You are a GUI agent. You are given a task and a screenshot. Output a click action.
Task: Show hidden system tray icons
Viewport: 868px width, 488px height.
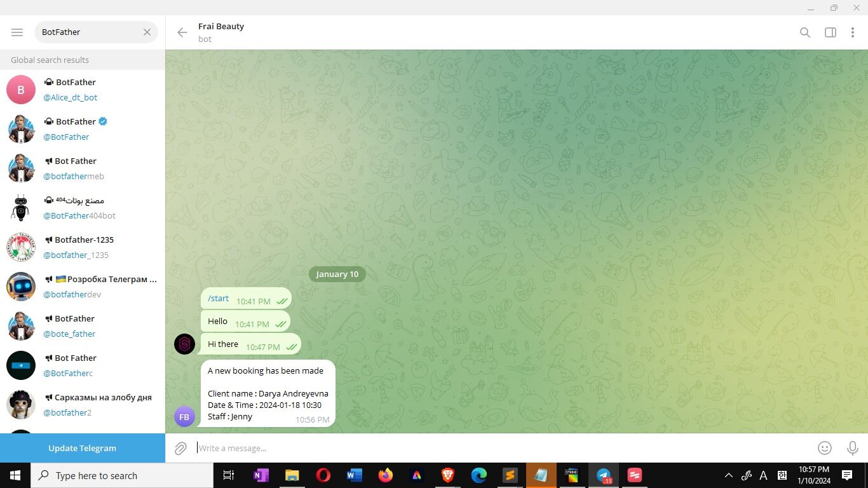coord(729,475)
